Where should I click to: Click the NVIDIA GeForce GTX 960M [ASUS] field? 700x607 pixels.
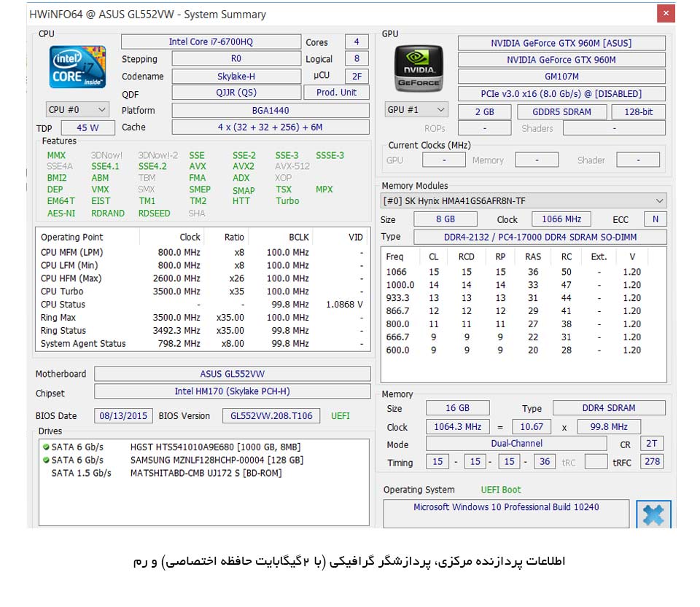tap(561, 43)
